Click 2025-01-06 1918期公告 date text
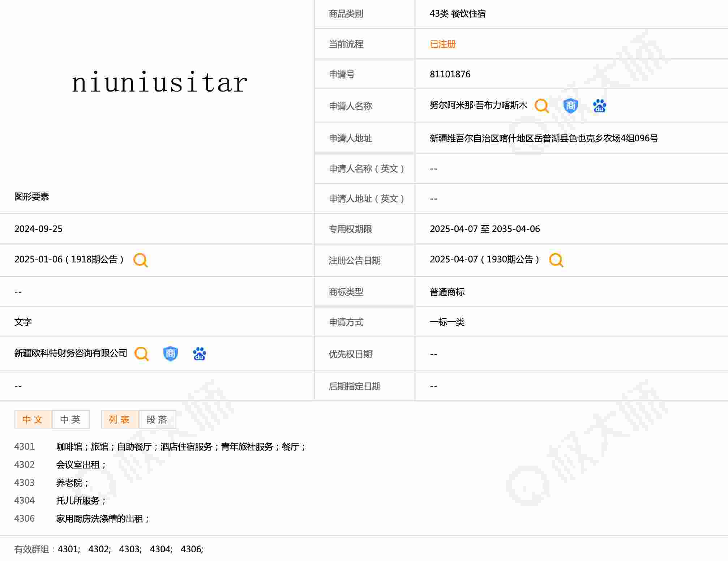728x561 pixels. point(69,260)
